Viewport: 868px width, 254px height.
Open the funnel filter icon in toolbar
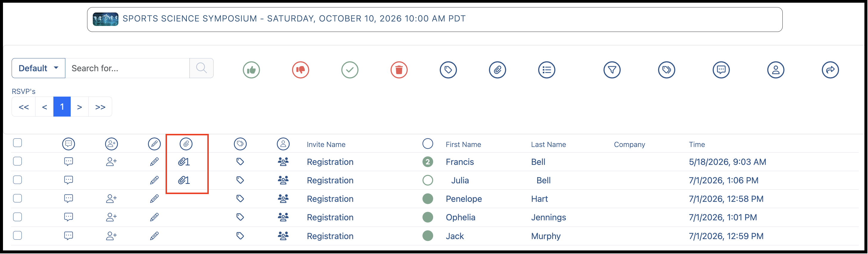[612, 70]
